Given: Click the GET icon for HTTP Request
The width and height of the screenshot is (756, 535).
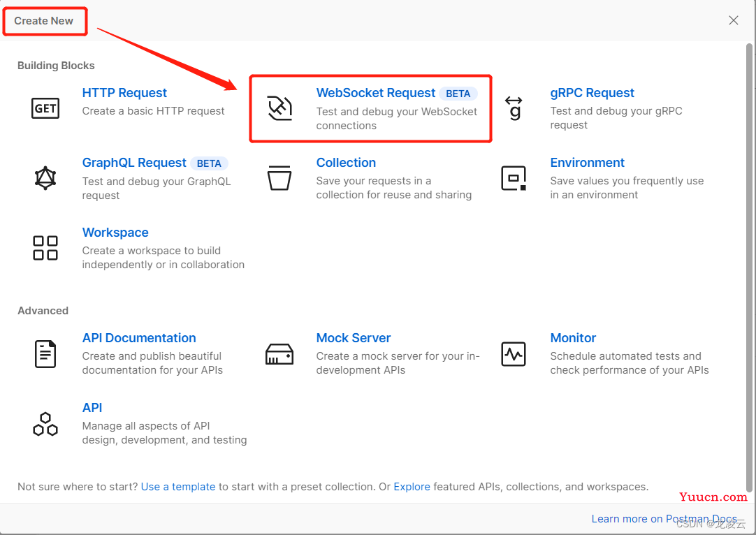Looking at the screenshot, I should click(45, 108).
